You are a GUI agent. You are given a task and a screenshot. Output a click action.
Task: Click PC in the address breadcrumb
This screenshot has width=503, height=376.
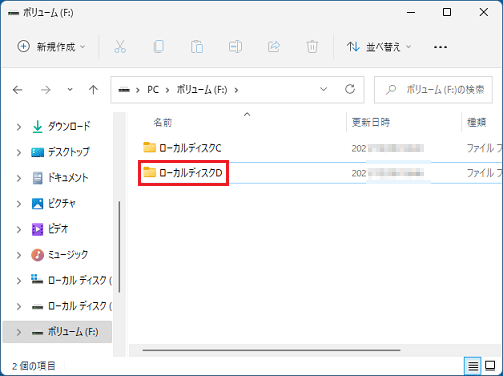point(153,90)
